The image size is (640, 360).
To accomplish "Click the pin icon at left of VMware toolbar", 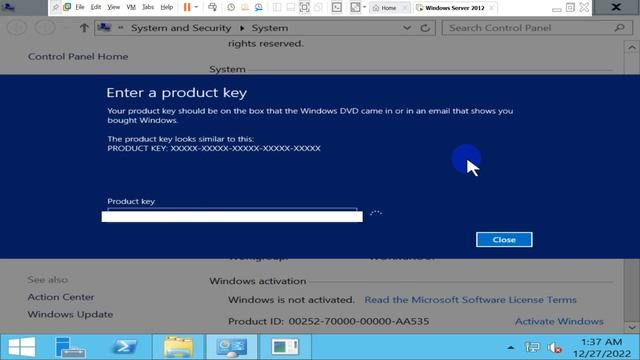I will 56,7.
